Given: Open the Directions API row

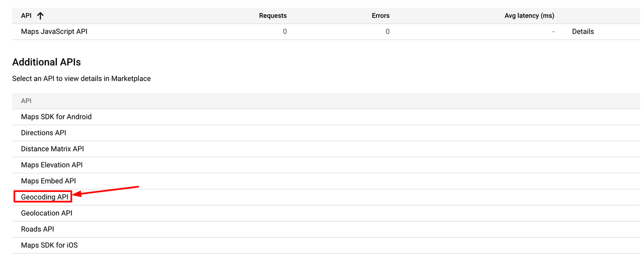Looking at the screenshot, I should tap(44, 133).
